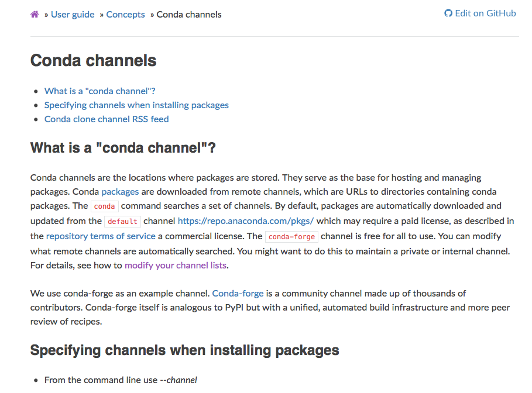
Task: Open the repo.anaconda.com/pkgs URL link
Action: click(245, 220)
